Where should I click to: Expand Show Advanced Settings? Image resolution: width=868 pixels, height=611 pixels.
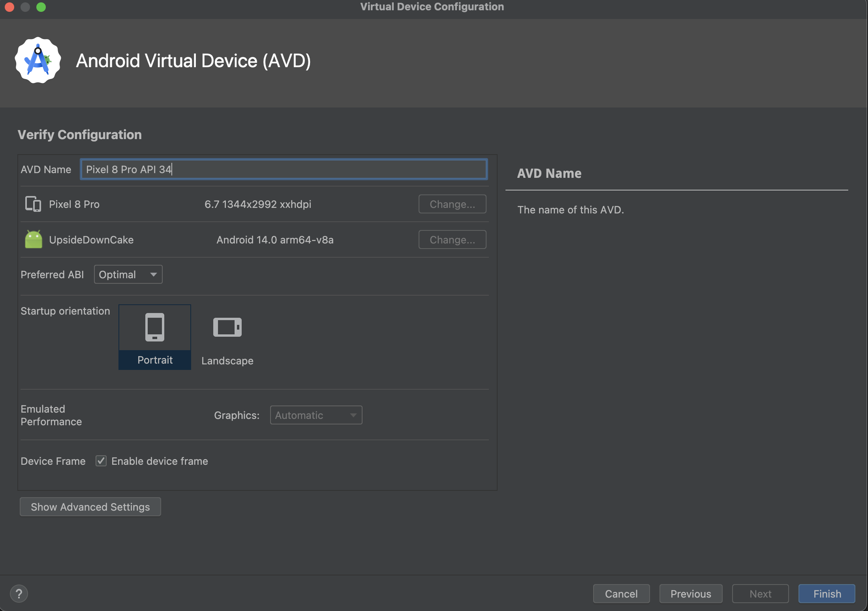point(90,507)
